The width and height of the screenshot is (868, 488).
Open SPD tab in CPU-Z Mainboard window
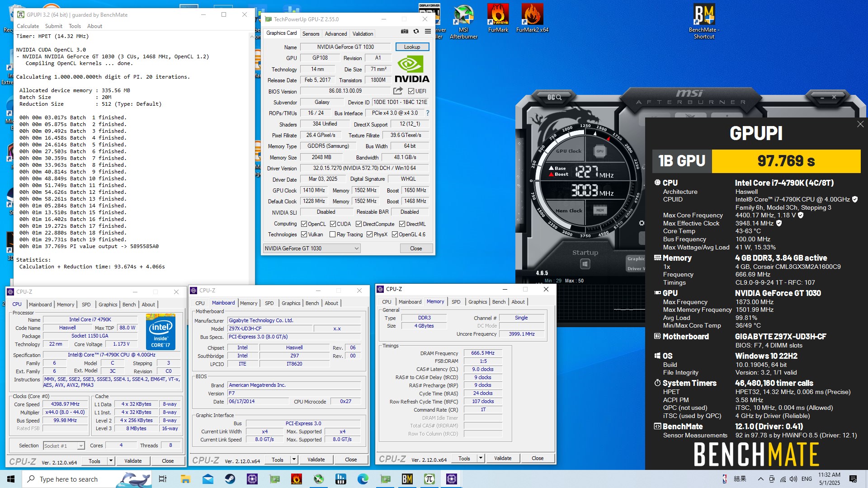[x=269, y=303]
